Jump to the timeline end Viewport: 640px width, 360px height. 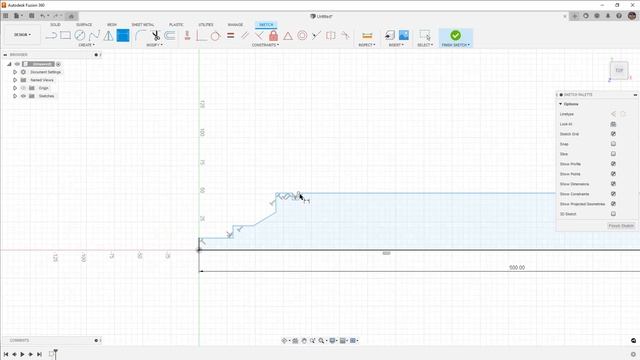tap(39, 354)
